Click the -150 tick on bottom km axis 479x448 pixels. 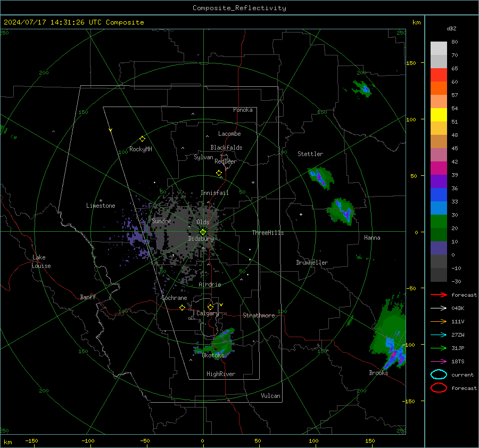(31, 441)
